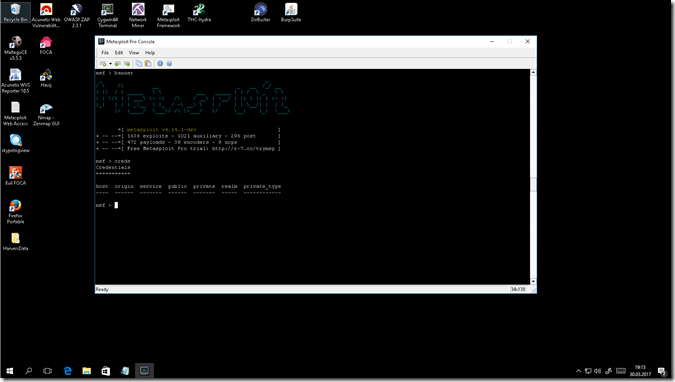The height and width of the screenshot is (382, 675).
Task: Open the Store from the taskbar
Action: pos(105,371)
